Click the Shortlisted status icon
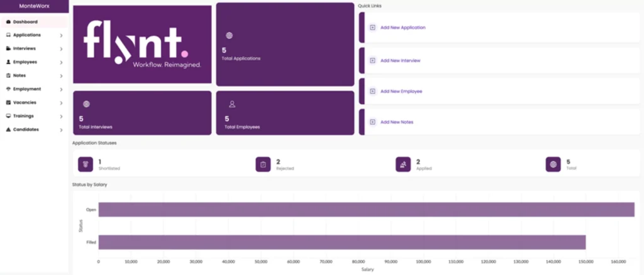This screenshot has width=644, height=275. pyautogui.click(x=86, y=164)
